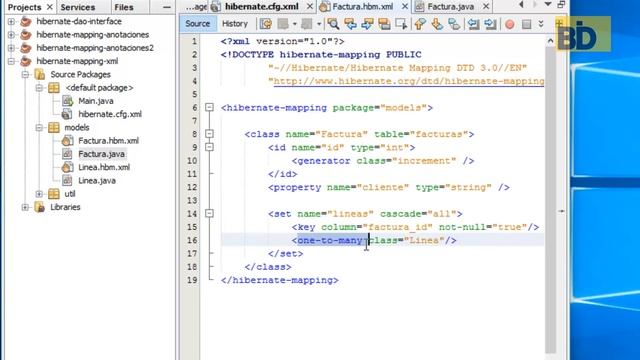
Task: Start macro recording with red circle icon
Action: [509, 24]
